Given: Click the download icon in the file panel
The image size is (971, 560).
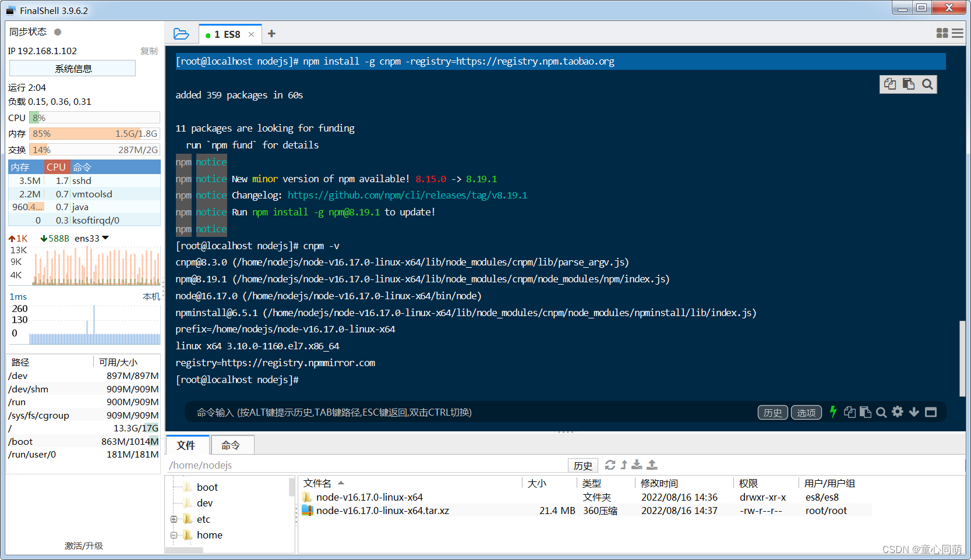Looking at the screenshot, I should click(x=637, y=465).
